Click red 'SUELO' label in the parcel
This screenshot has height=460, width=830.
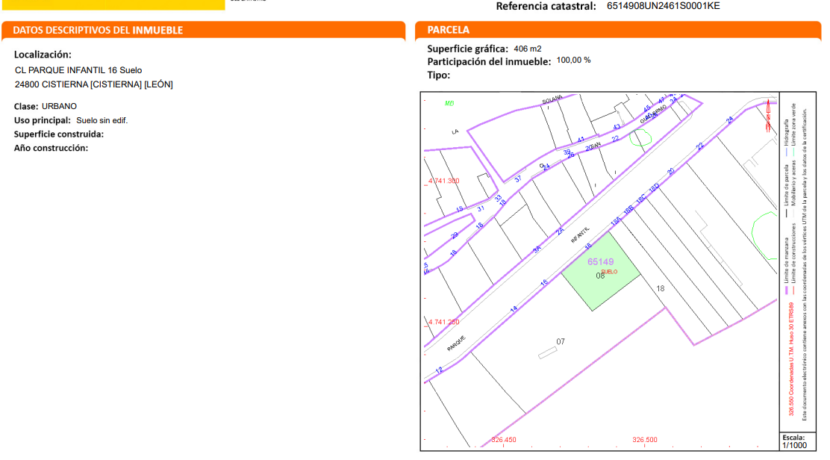(609, 272)
